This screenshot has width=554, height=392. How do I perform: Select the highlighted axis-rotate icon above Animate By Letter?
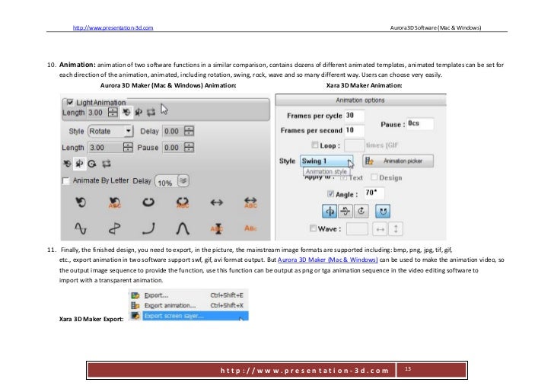[x=79, y=164]
